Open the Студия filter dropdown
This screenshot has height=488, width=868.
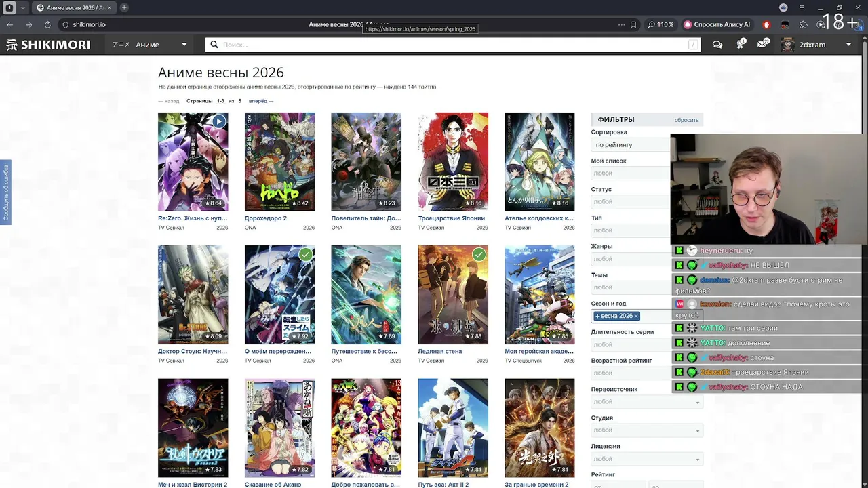click(647, 430)
